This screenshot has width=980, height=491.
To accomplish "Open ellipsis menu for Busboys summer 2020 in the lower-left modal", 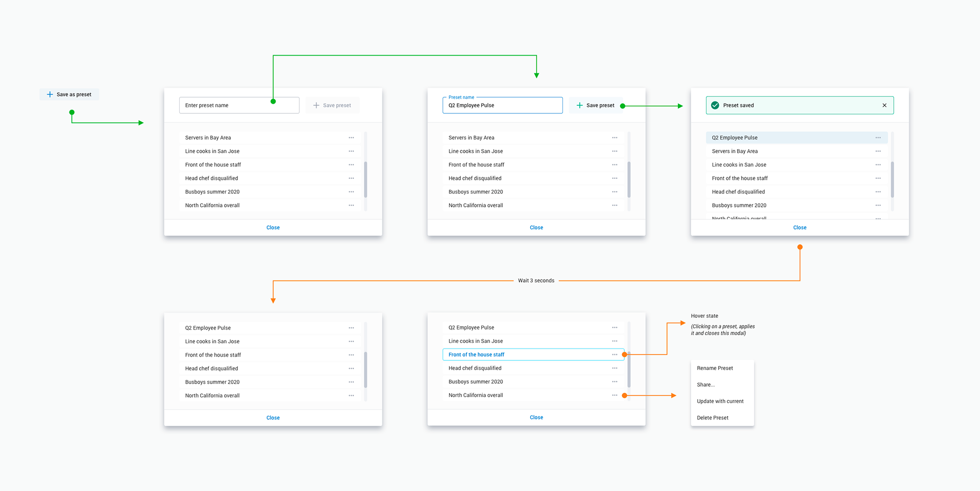I will [x=351, y=382].
